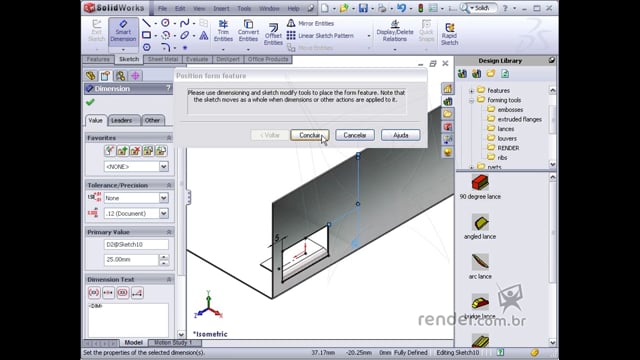Click Center Dimension text icon
Screen dimensions: 640x360
(108, 293)
